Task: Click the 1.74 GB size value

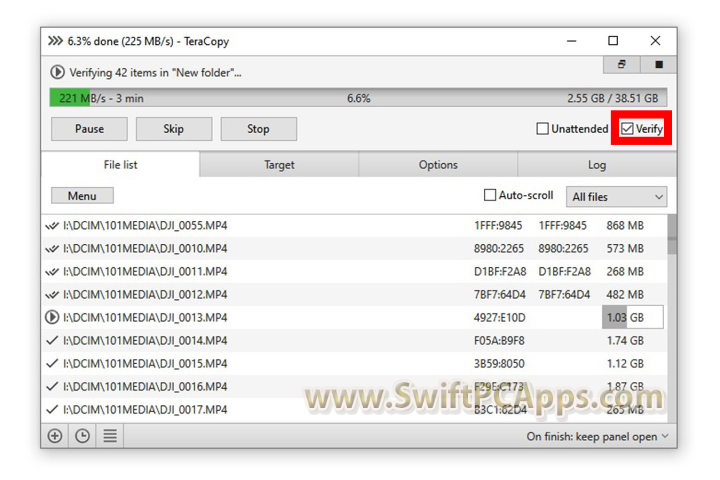Action: coord(625,340)
